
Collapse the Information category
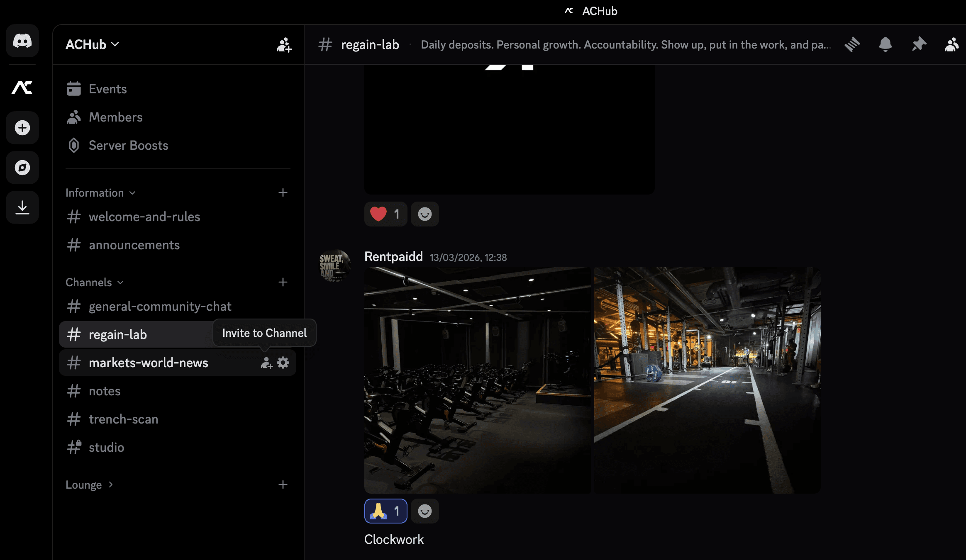(x=100, y=193)
